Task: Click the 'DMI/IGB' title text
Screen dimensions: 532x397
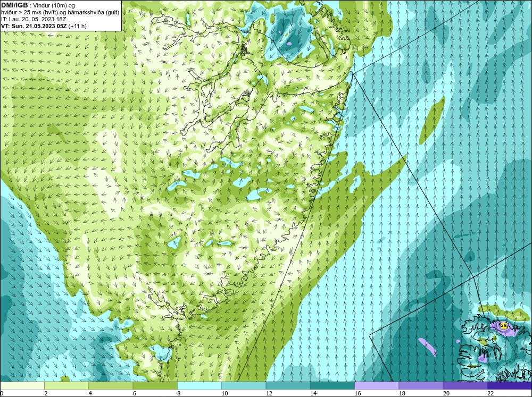Action: coord(14,5)
